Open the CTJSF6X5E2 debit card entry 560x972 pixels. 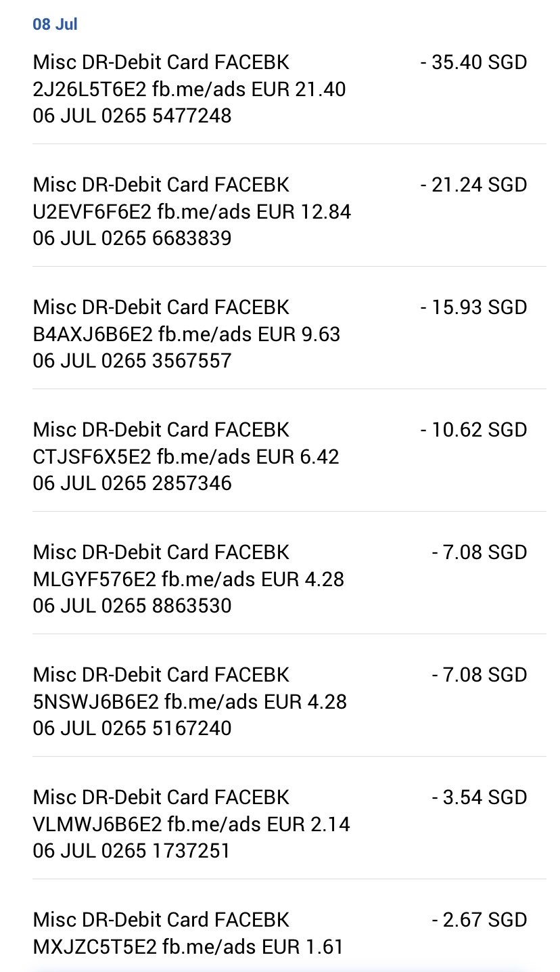[x=186, y=457]
